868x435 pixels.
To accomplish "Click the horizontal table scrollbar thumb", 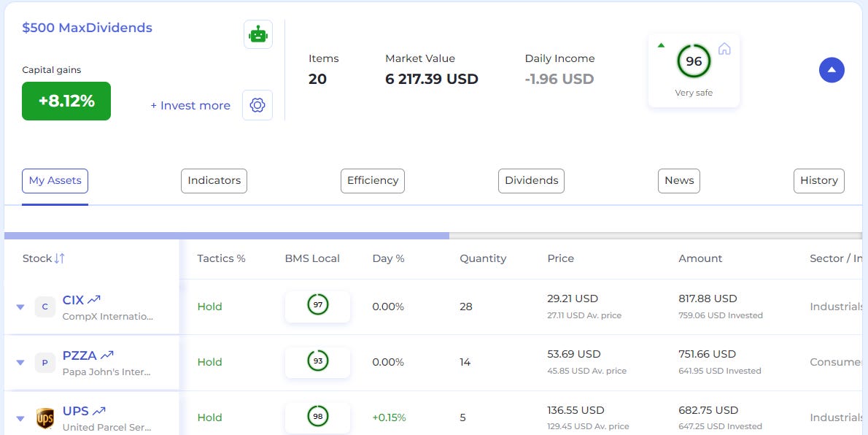I will point(226,236).
